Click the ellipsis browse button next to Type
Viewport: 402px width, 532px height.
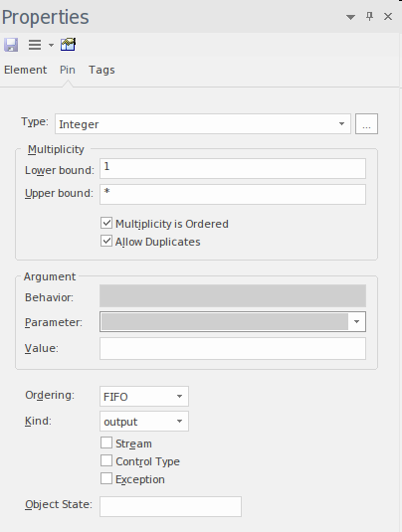tap(366, 124)
